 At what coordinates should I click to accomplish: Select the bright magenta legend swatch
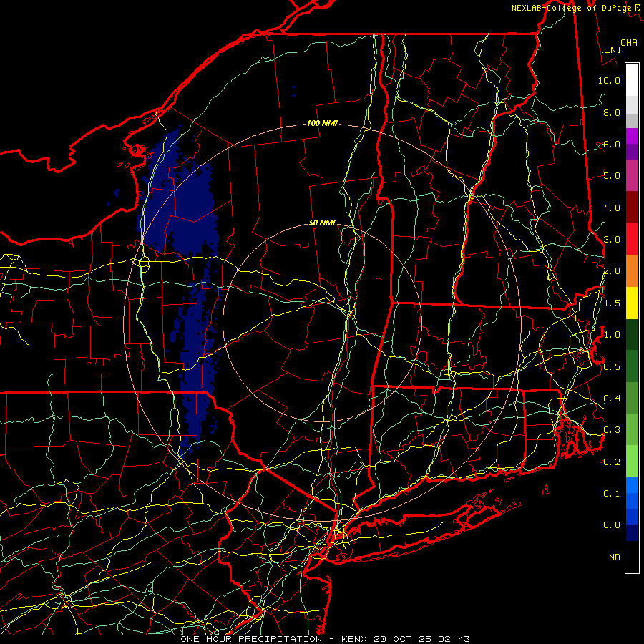coord(632,136)
